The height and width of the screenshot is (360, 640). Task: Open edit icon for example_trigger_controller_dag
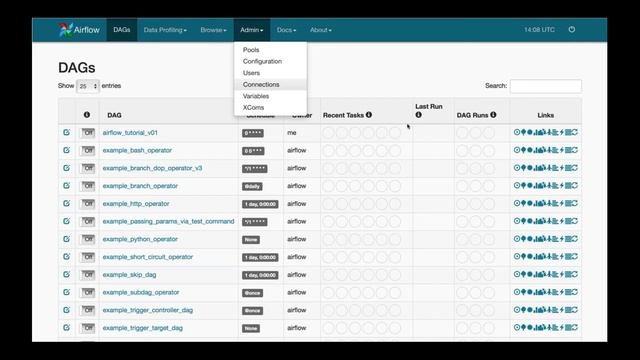tap(67, 310)
